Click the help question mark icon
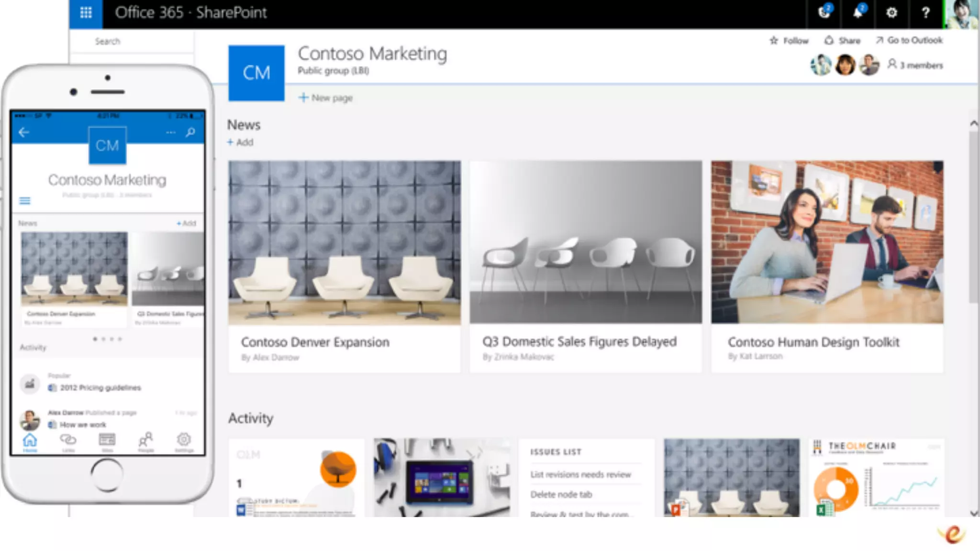 coord(925,13)
